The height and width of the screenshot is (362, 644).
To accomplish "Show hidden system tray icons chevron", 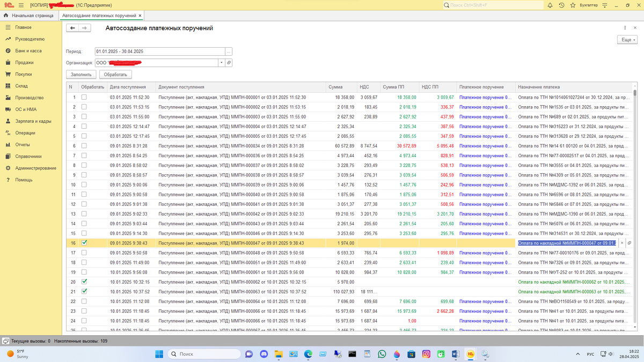I will pyautogui.click(x=577, y=354).
